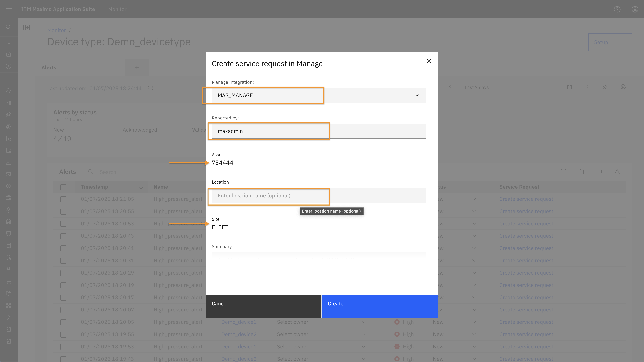Click the Setup button

pos(610,42)
